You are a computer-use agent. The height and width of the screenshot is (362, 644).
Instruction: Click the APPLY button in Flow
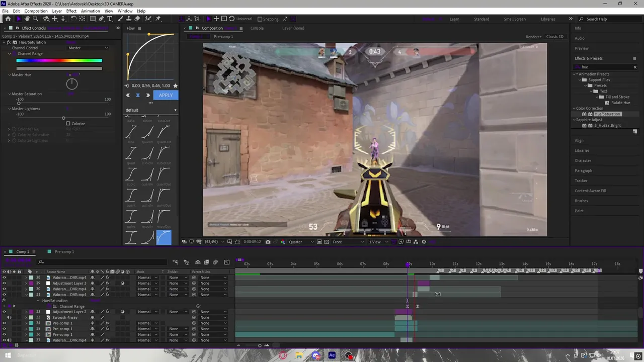point(166,95)
